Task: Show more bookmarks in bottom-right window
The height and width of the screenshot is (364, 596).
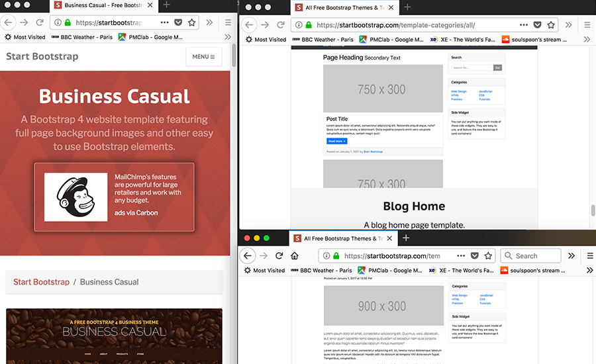Action: [589, 270]
